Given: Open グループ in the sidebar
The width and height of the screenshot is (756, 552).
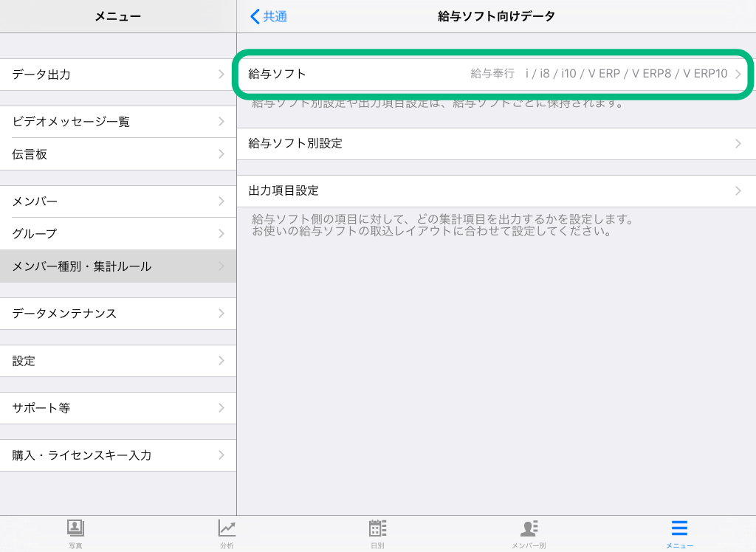Looking at the screenshot, I should (118, 234).
